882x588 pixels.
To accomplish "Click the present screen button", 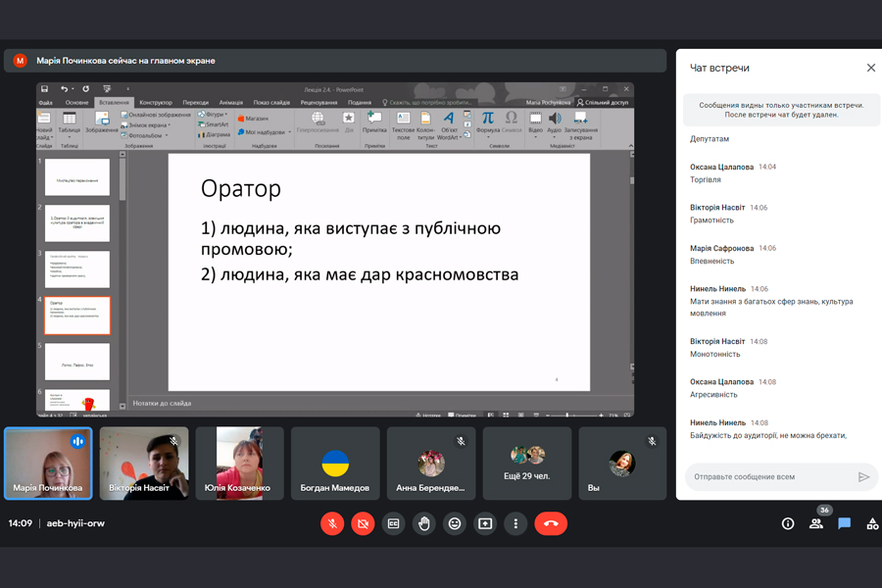I will 485,523.
